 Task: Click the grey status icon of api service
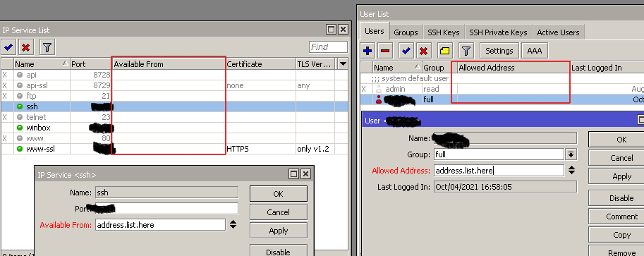click(x=20, y=75)
